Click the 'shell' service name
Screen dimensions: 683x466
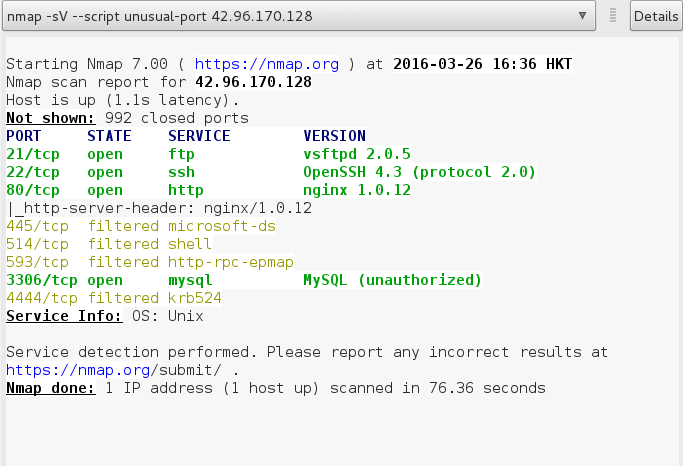click(190, 244)
